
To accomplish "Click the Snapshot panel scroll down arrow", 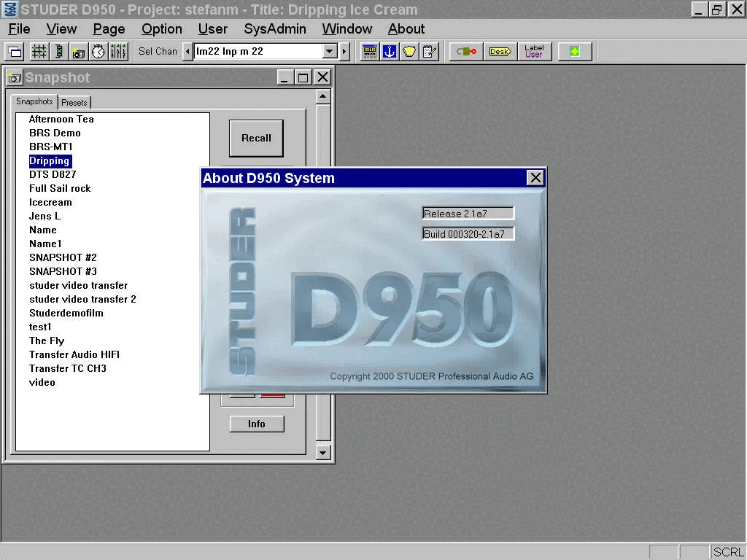I will (322, 452).
